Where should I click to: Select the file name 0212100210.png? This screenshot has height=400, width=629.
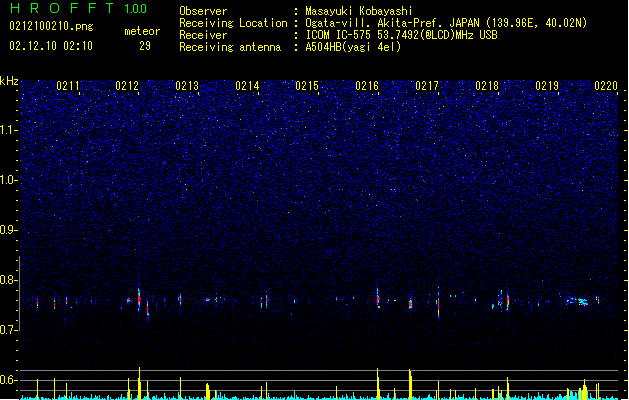(x=51, y=27)
